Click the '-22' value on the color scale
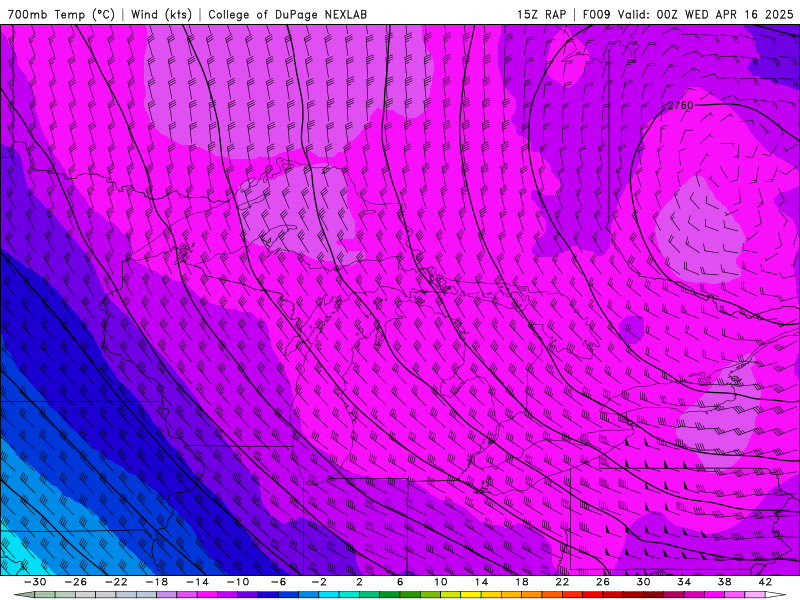Viewport: 800px width, 600px height. pos(116,582)
